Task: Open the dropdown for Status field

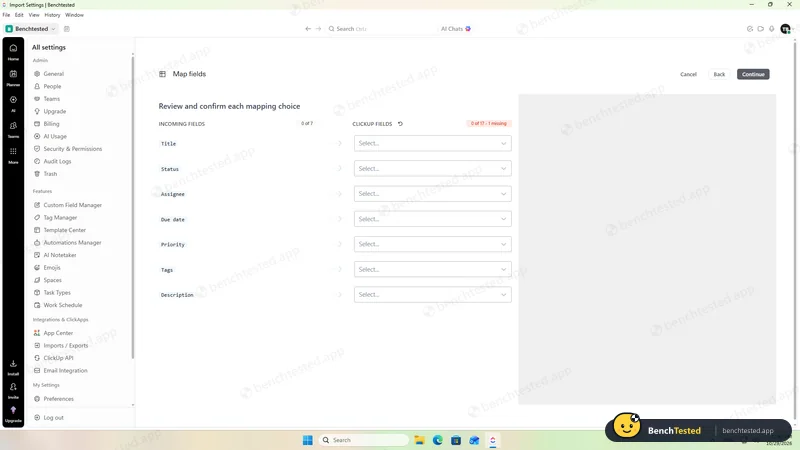Action: (x=433, y=168)
